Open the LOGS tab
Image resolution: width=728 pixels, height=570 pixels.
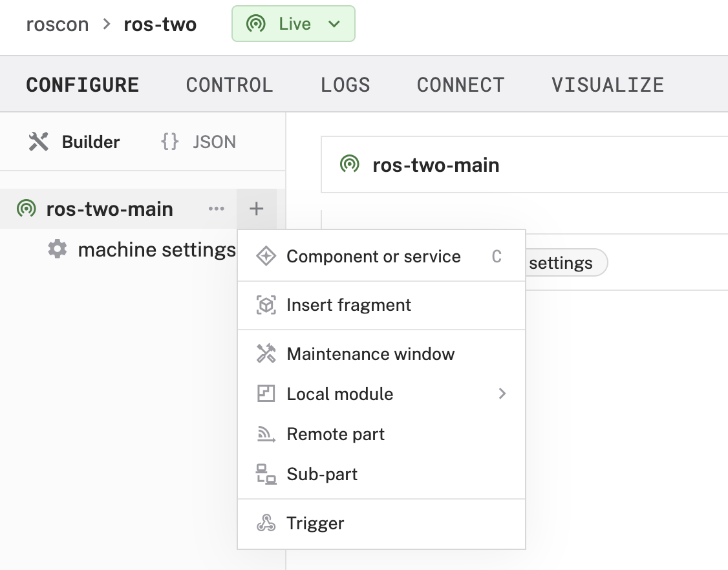345,85
